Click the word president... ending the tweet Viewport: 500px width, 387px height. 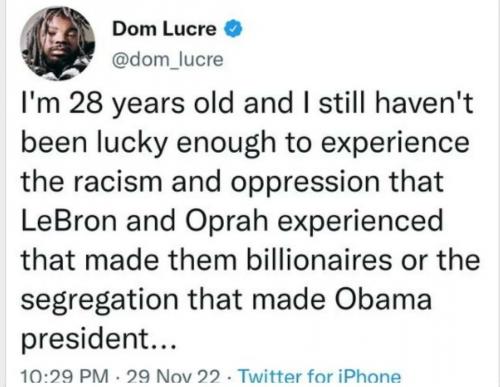(x=98, y=340)
